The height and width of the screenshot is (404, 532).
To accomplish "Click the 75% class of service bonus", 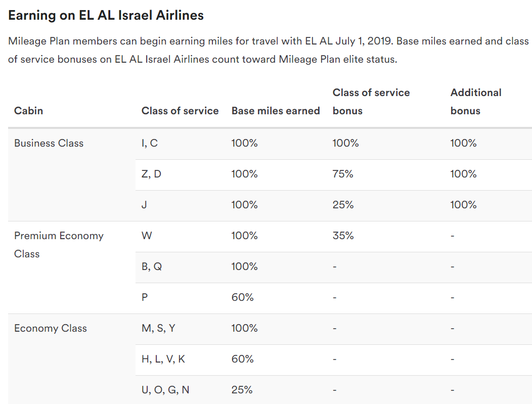I will coord(343,174).
